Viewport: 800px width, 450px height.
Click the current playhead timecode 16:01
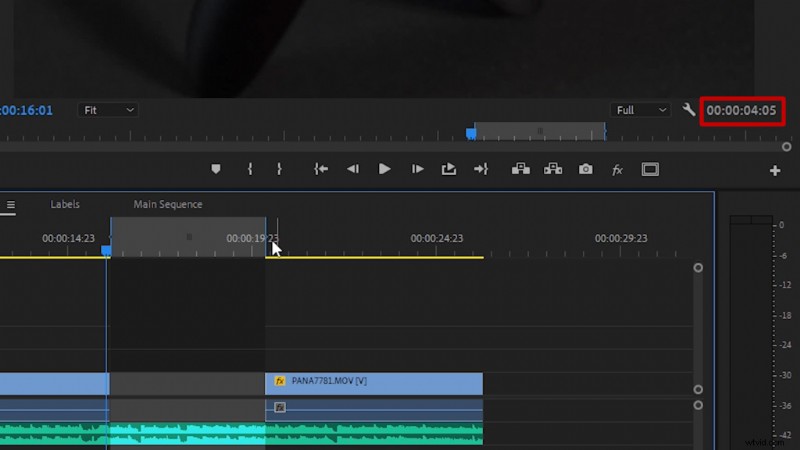[26, 111]
